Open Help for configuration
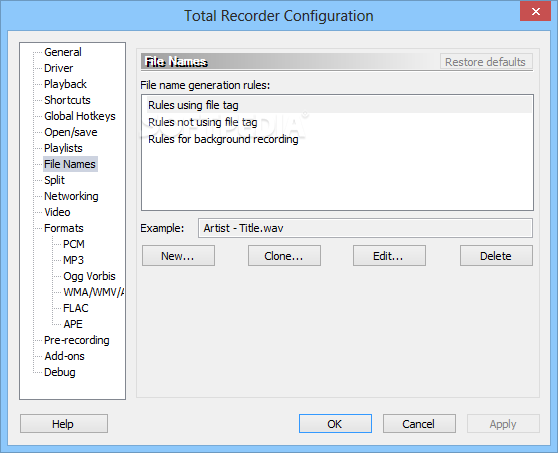Viewport: 558px width, 453px height. (64, 423)
